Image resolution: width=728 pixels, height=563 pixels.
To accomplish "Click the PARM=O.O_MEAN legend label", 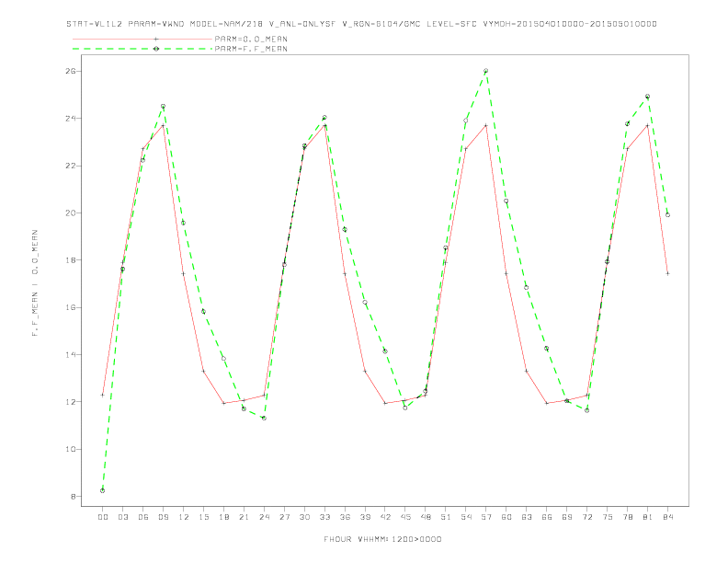I will click(251, 39).
